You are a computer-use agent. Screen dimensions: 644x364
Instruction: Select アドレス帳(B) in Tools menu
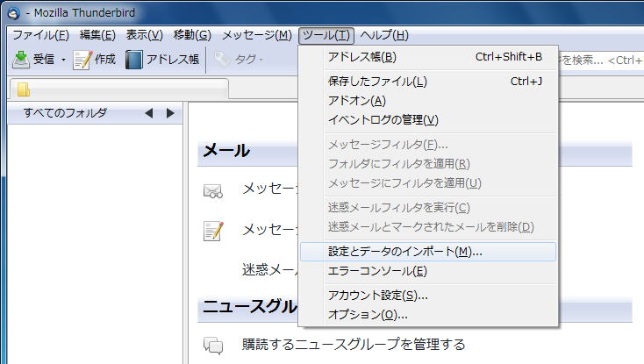pyautogui.click(x=428, y=57)
